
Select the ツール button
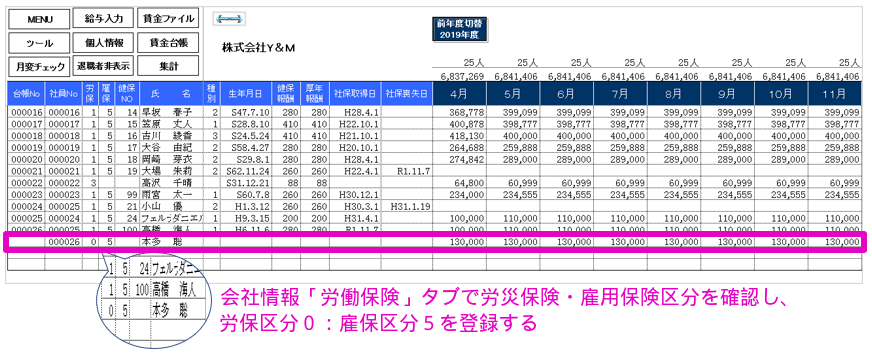click(38, 43)
